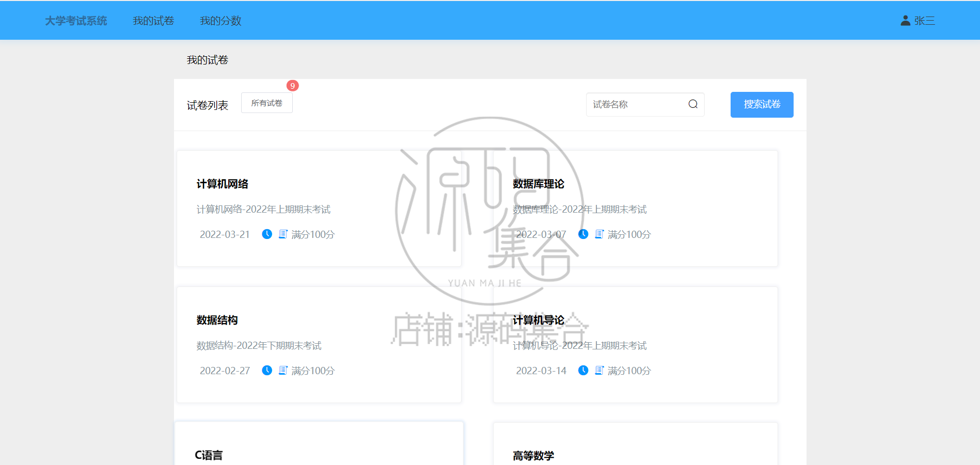Click score sheet icon on 计算机网络 card

(283, 234)
